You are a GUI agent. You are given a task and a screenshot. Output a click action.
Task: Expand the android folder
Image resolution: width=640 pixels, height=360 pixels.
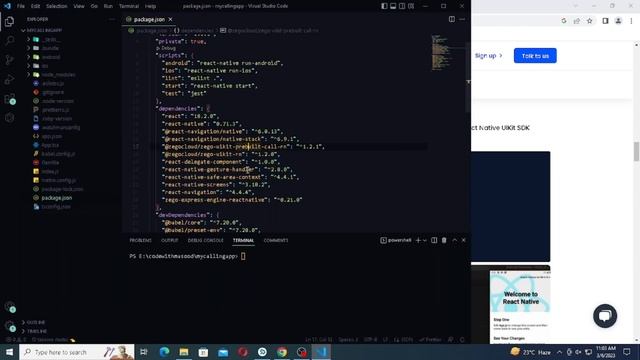click(x=51, y=57)
